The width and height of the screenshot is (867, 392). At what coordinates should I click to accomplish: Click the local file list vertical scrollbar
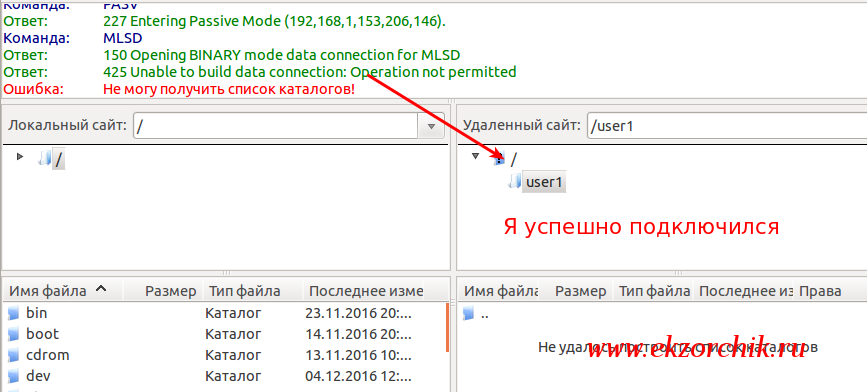(447, 327)
